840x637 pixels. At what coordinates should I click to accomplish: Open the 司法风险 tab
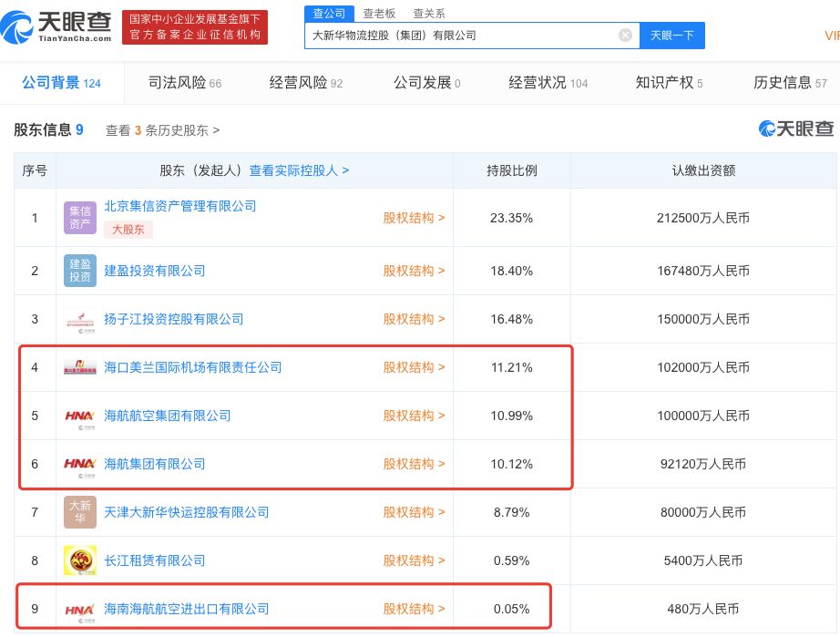(185, 83)
